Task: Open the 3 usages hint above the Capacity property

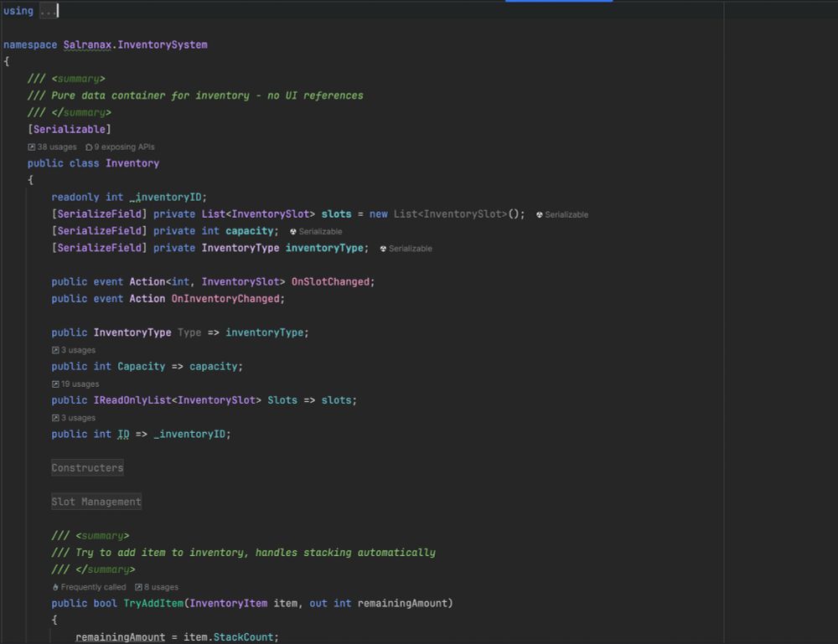Action: [74, 350]
